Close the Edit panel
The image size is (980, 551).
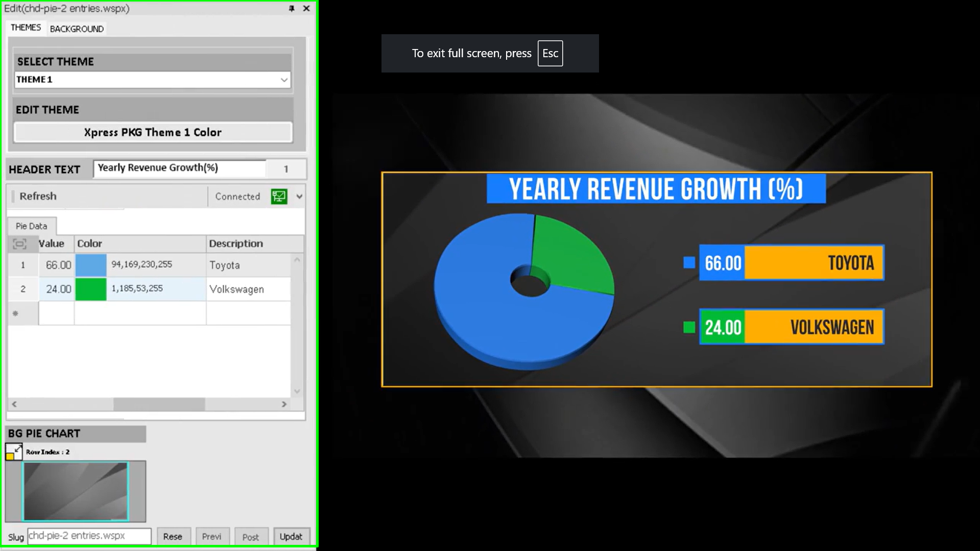306,8
